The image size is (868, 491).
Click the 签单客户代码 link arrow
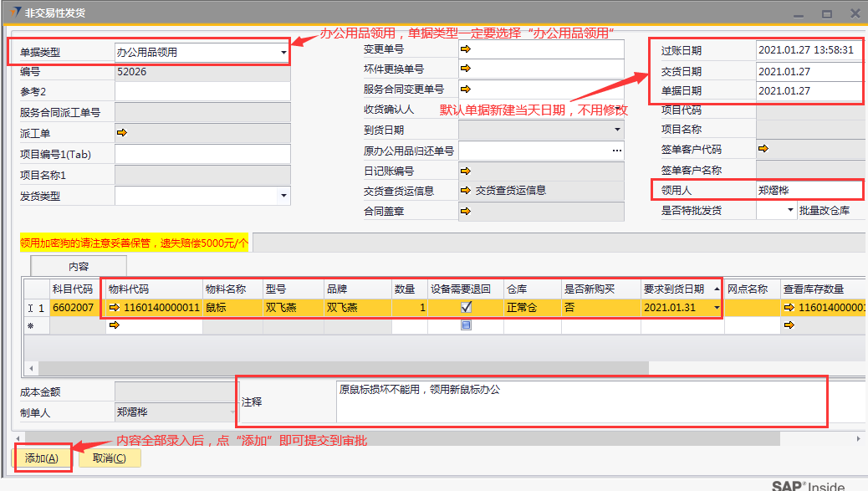763,149
